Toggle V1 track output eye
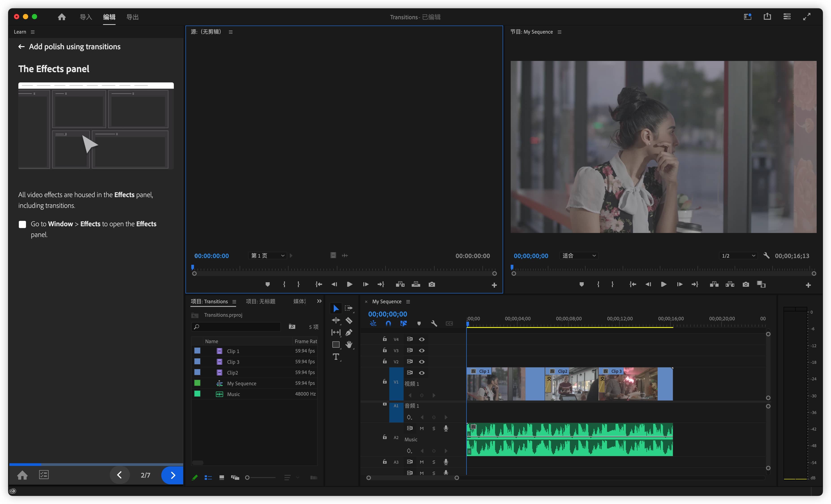Screen dimensions: 831x504 pyautogui.click(x=422, y=373)
